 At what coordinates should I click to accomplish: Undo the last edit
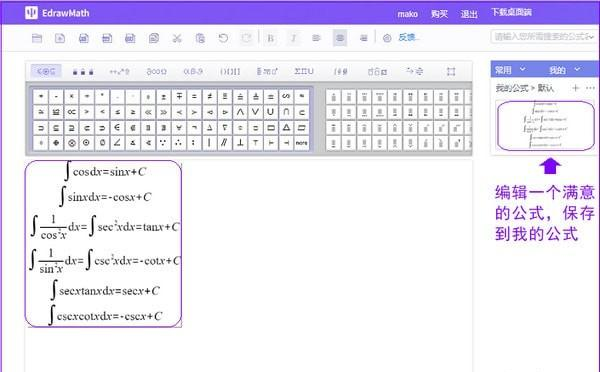point(223,38)
